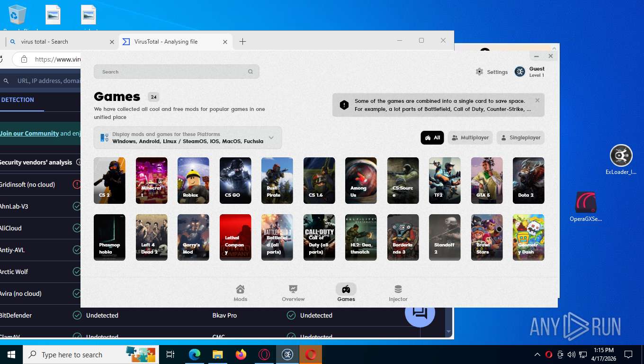Follow the Join our Community link

pyautogui.click(x=29, y=134)
